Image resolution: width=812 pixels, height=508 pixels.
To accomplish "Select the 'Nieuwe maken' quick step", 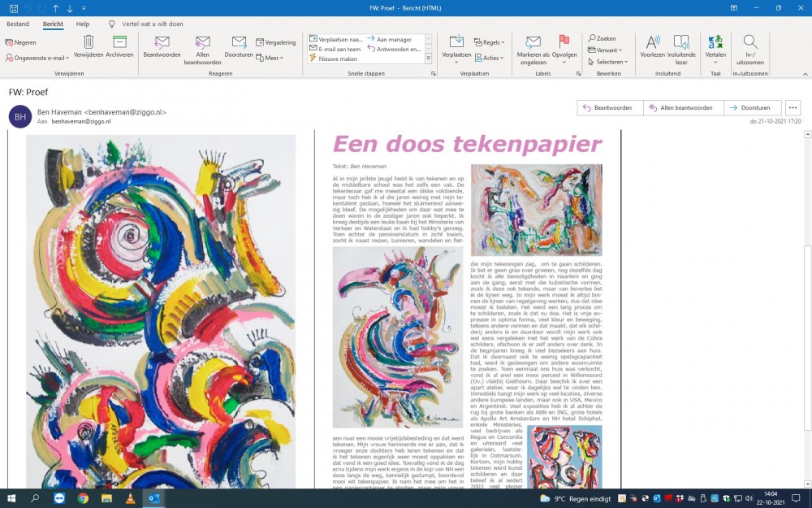I will (334, 59).
